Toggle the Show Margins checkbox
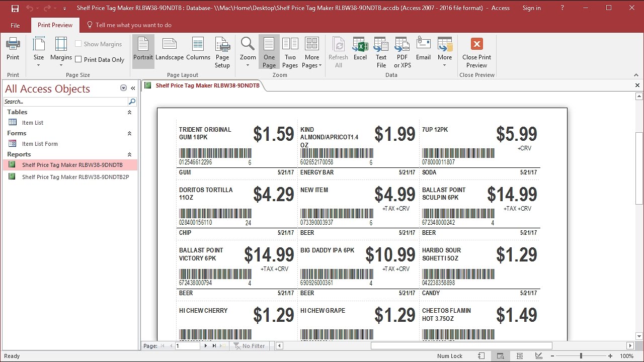 pyautogui.click(x=78, y=44)
